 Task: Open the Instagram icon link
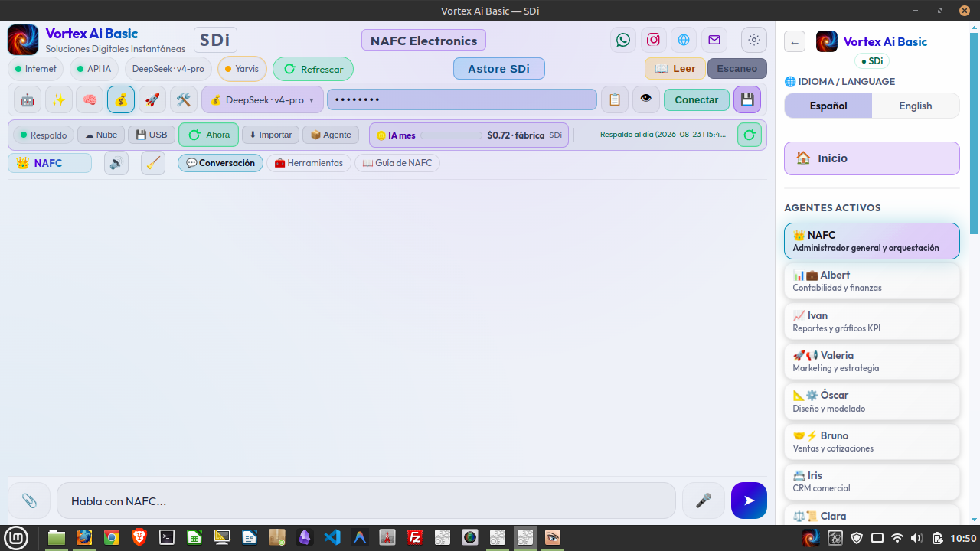pos(653,40)
